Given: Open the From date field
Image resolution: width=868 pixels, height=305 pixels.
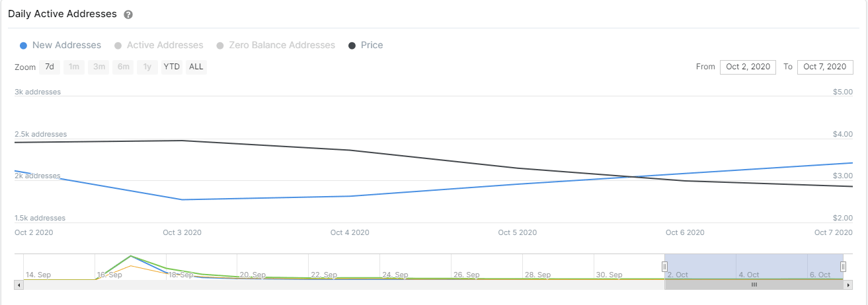Looking at the screenshot, I should tap(748, 67).
